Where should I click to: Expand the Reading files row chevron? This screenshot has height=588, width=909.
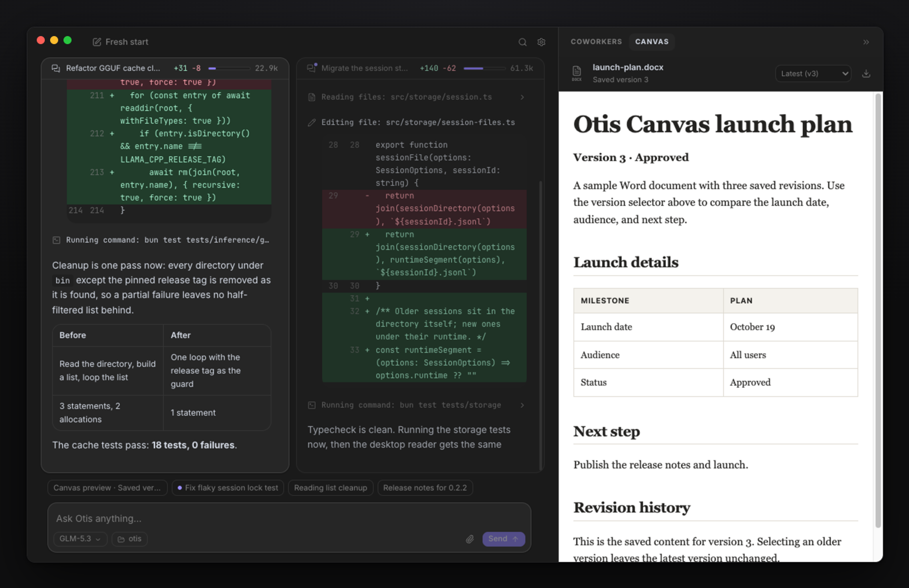click(x=522, y=97)
